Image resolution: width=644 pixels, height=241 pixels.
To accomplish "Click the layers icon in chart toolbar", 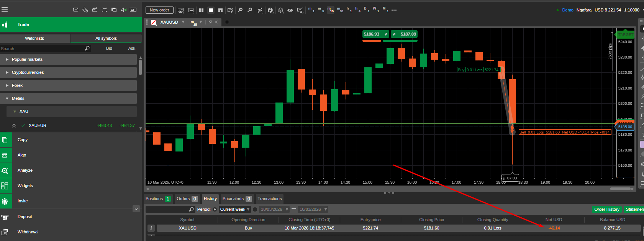I will tap(281, 10).
